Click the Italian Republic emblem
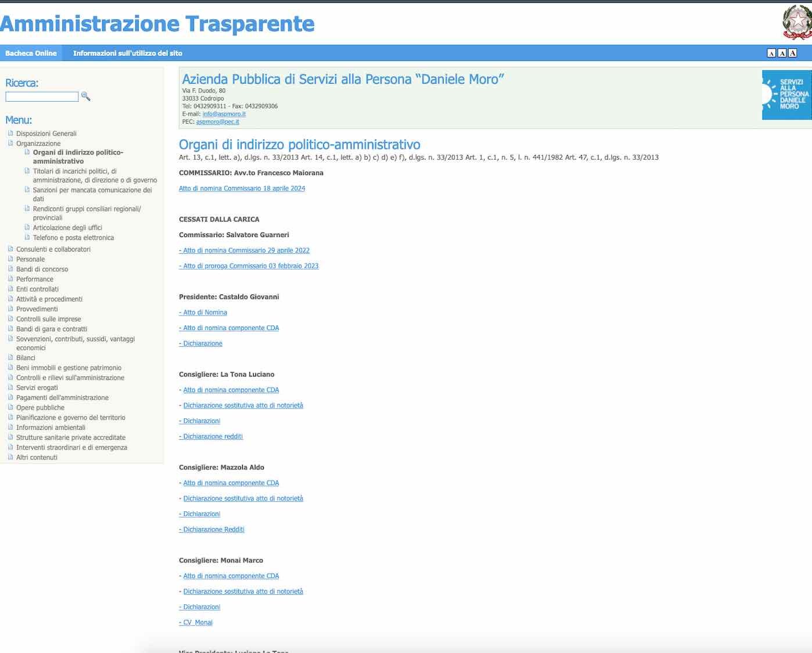Screen dimensions: 812x653 (x=796, y=22)
